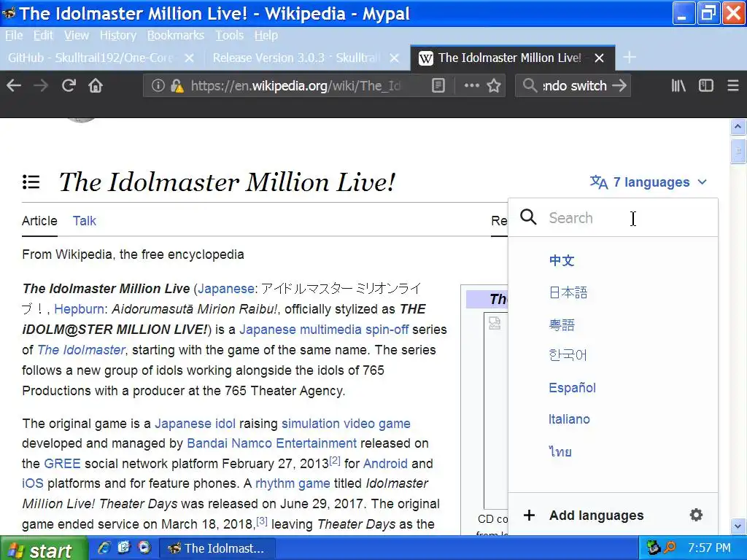Close the GitHub Skulltrail192/One-Core tab
Viewport: 747px width, 560px height.
[x=189, y=58]
